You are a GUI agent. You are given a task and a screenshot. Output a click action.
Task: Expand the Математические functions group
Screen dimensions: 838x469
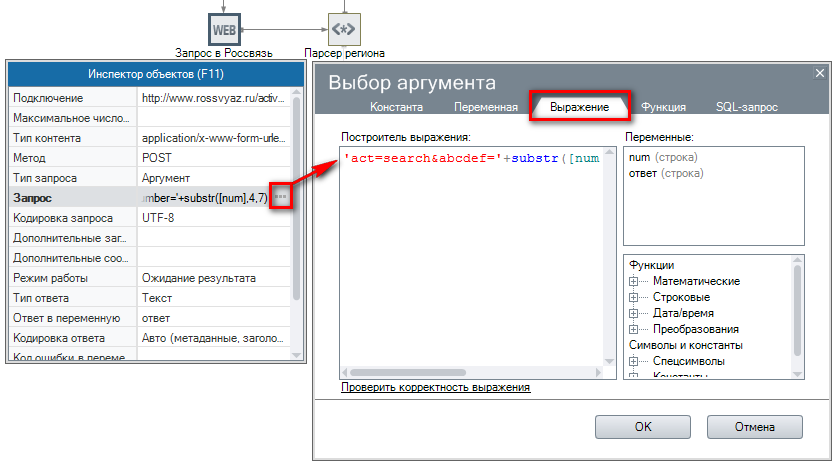click(633, 281)
